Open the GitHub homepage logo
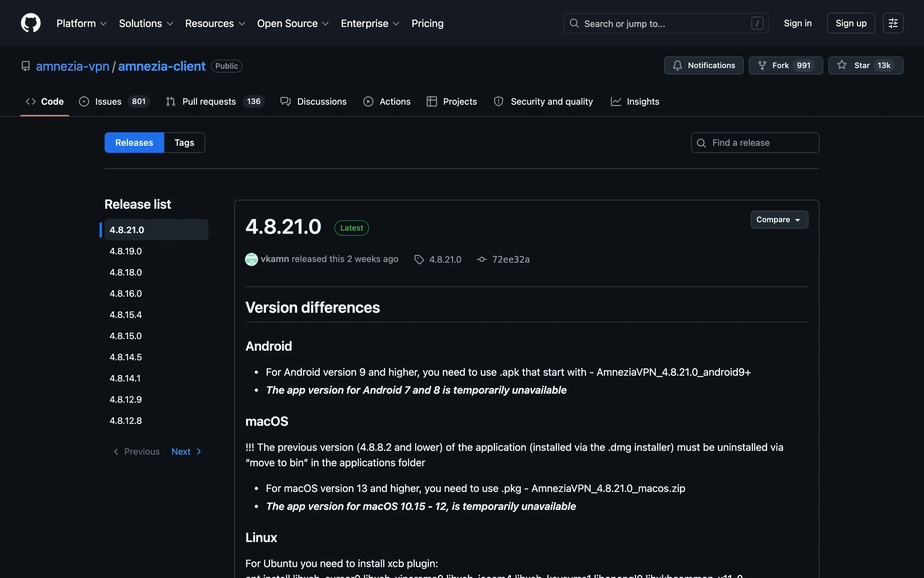 (x=30, y=23)
